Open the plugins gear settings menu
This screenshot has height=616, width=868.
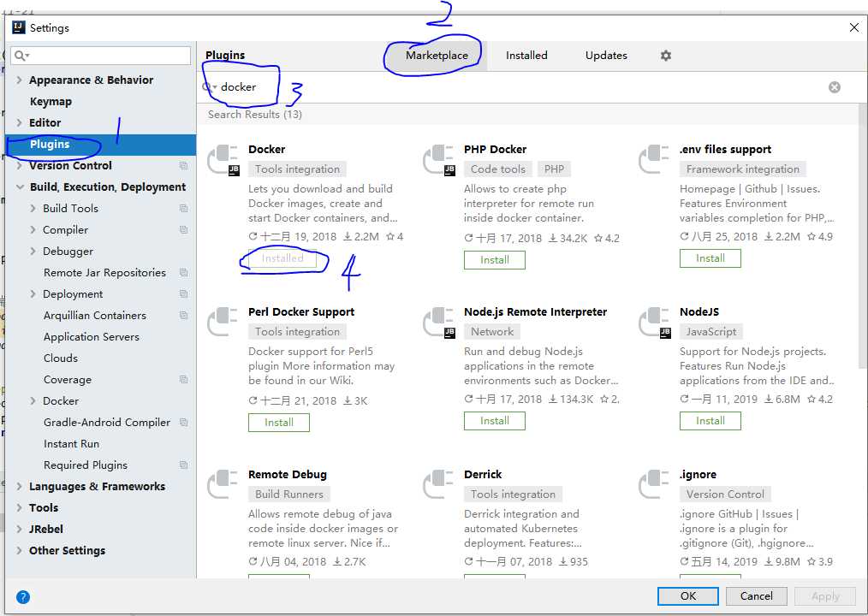[665, 56]
